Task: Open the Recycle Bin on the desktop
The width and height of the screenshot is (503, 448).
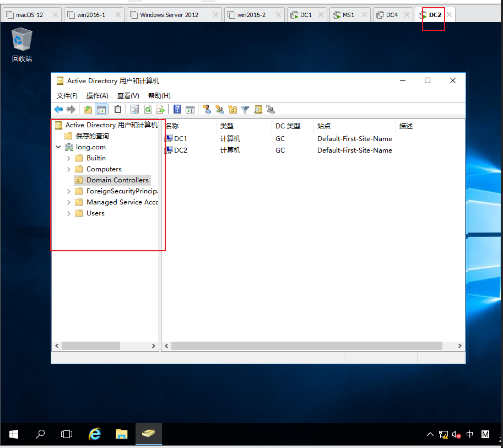Action: (x=22, y=45)
